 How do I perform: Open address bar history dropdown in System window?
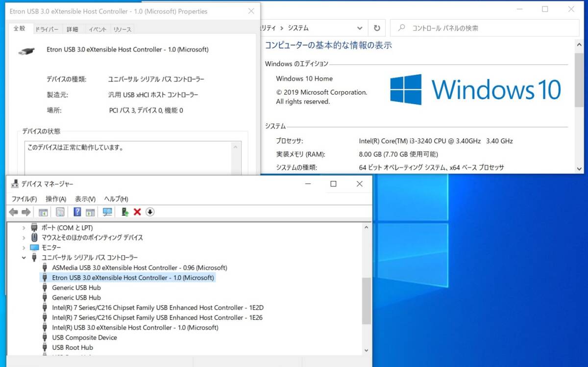360,28
